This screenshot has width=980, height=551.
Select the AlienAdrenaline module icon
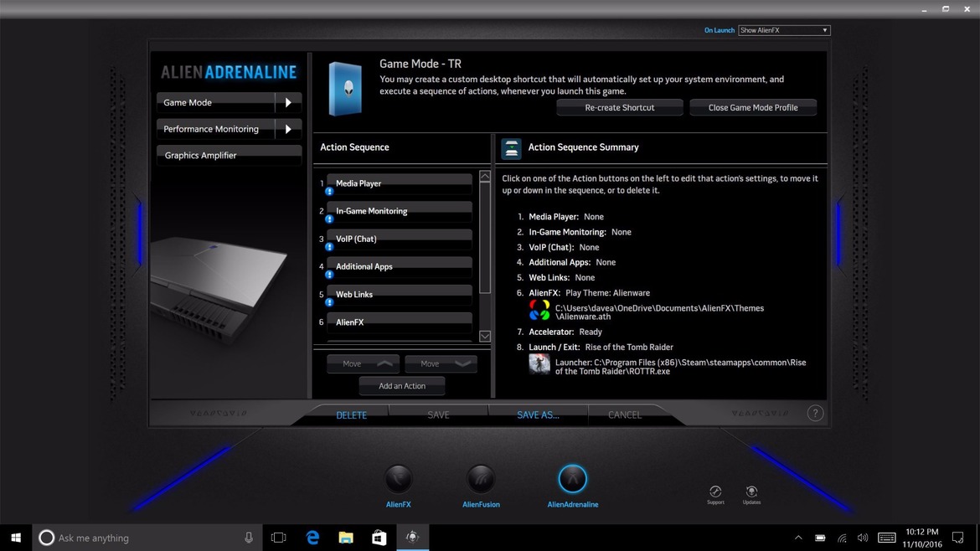pos(572,479)
